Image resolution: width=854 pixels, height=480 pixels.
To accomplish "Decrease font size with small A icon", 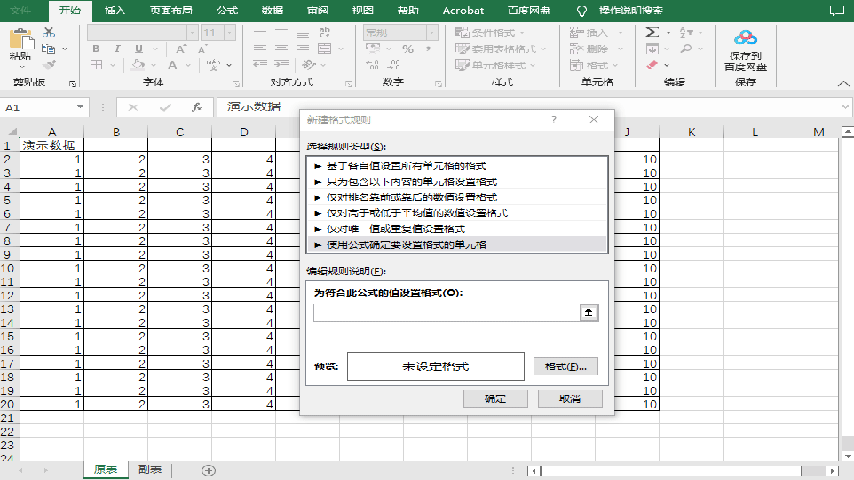I will (x=202, y=49).
